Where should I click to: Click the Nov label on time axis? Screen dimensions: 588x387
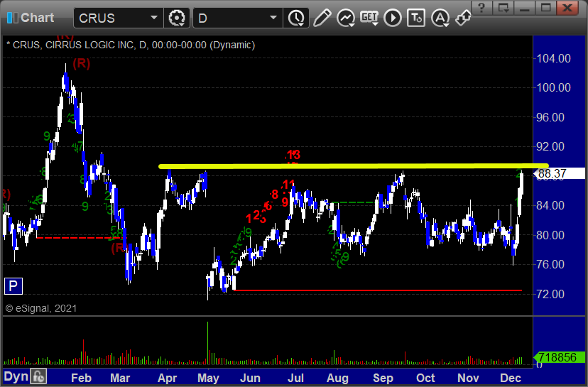[468, 378]
